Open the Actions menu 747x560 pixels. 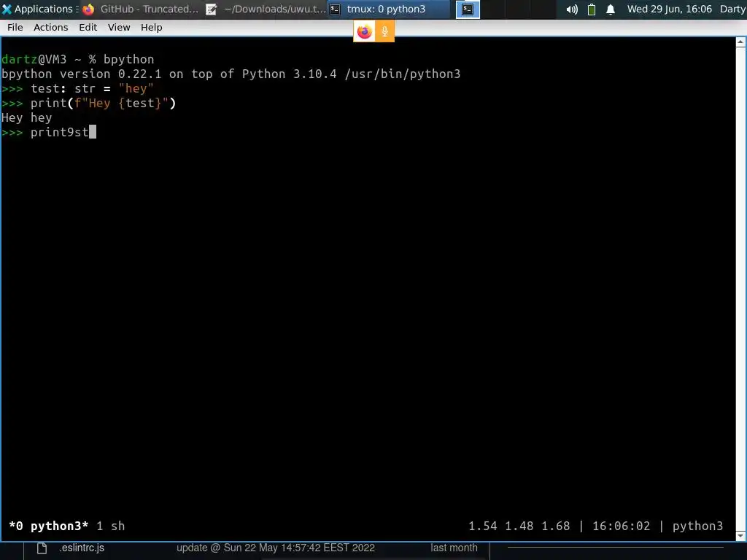50,28
